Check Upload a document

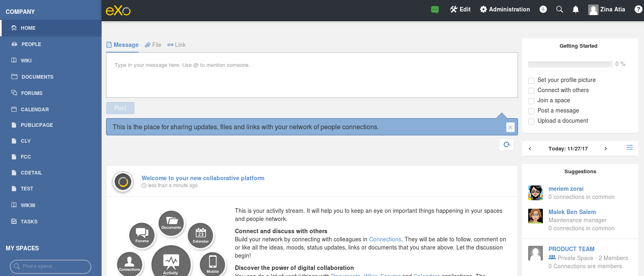(531, 121)
